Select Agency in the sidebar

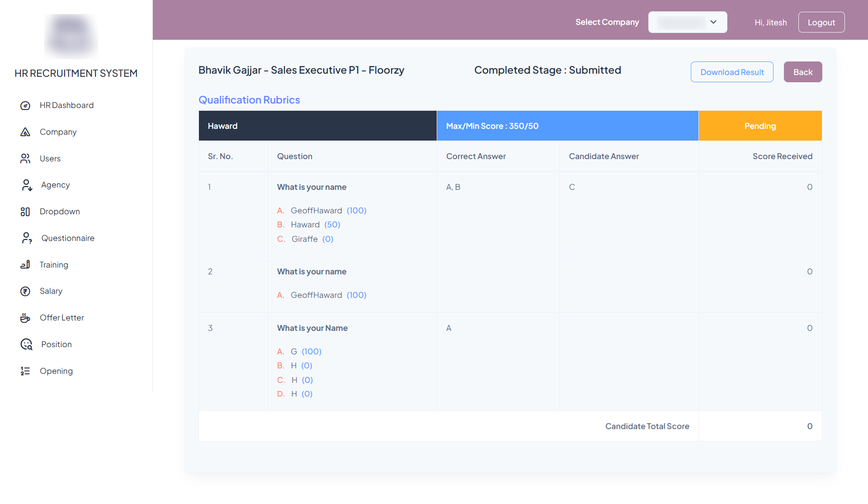point(56,185)
